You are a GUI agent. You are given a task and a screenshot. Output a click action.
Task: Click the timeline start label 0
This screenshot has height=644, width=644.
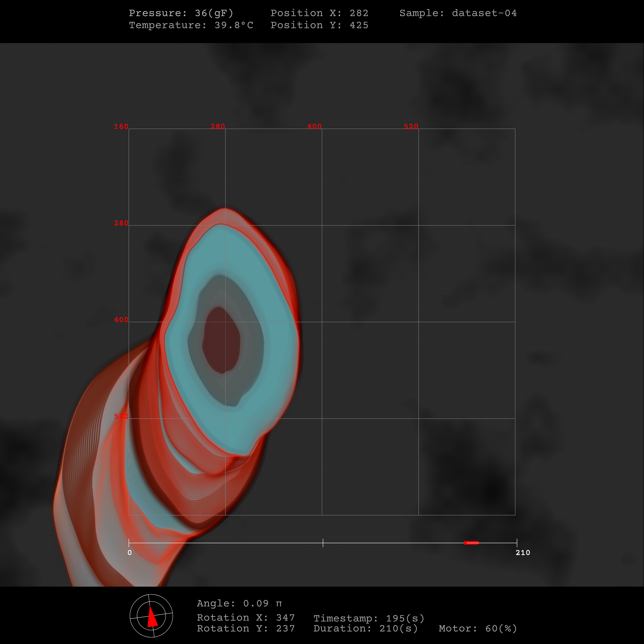[130, 553]
